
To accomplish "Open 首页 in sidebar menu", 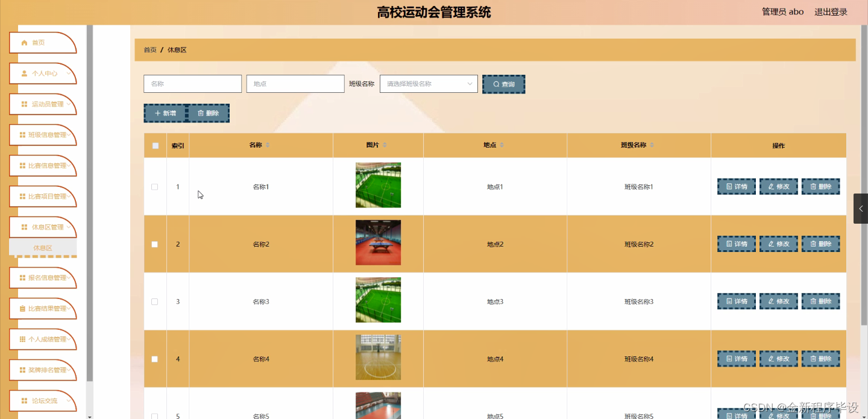I will 42,43.
